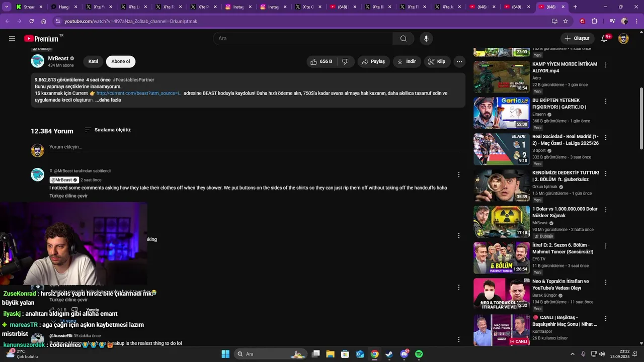Click the search magnifier button
This screenshot has height=362, width=644.
(403, 39)
